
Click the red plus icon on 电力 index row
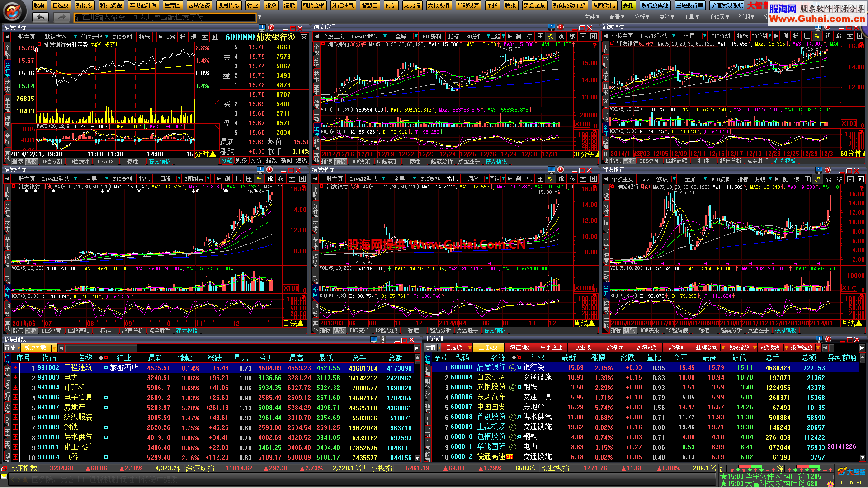click(x=15, y=378)
